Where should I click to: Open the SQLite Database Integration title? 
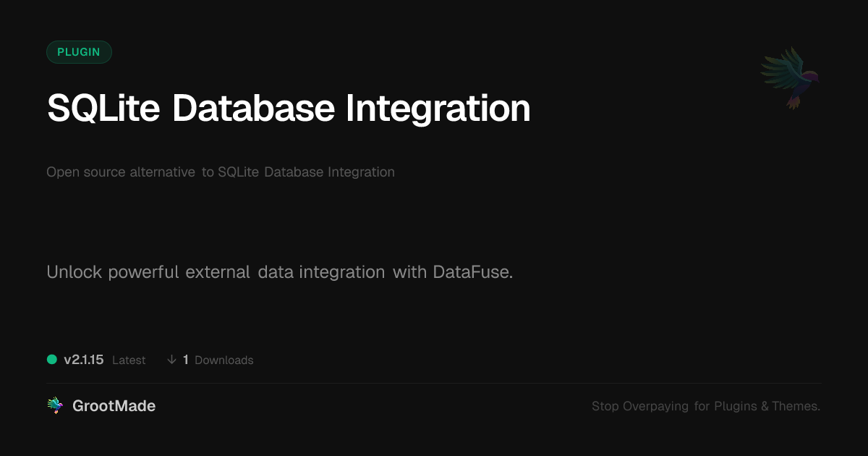point(289,109)
